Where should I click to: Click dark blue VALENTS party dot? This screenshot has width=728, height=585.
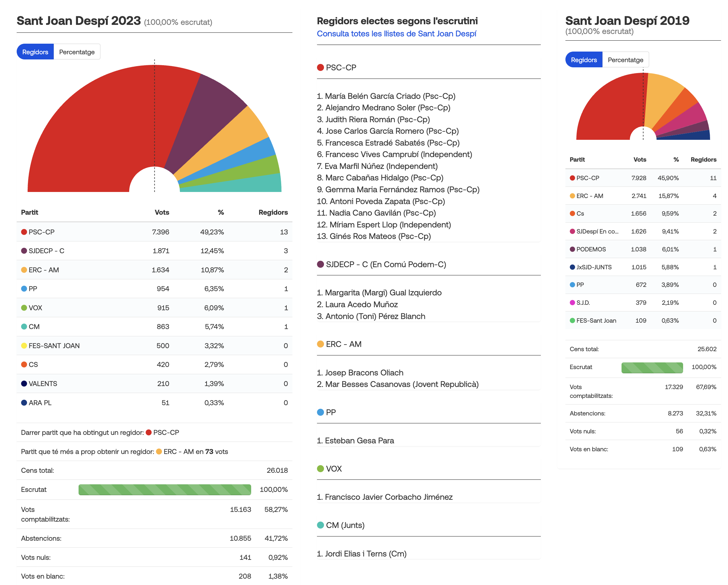(x=24, y=384)
